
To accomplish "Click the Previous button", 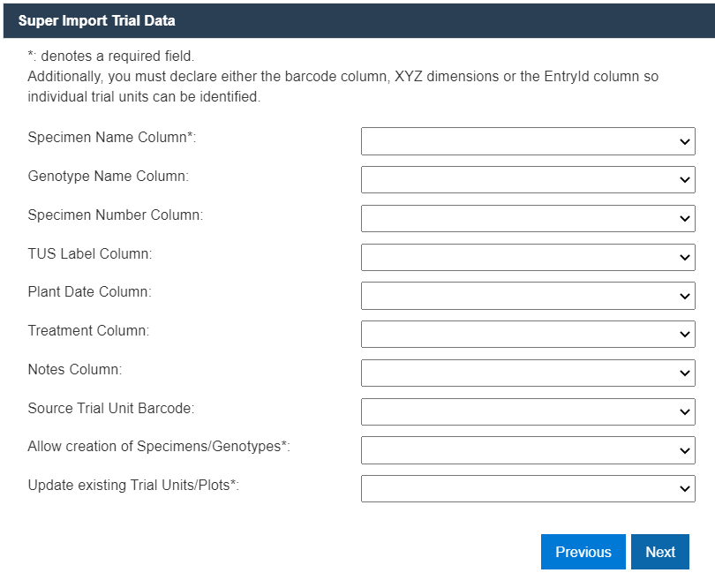I will click(583, 551).
